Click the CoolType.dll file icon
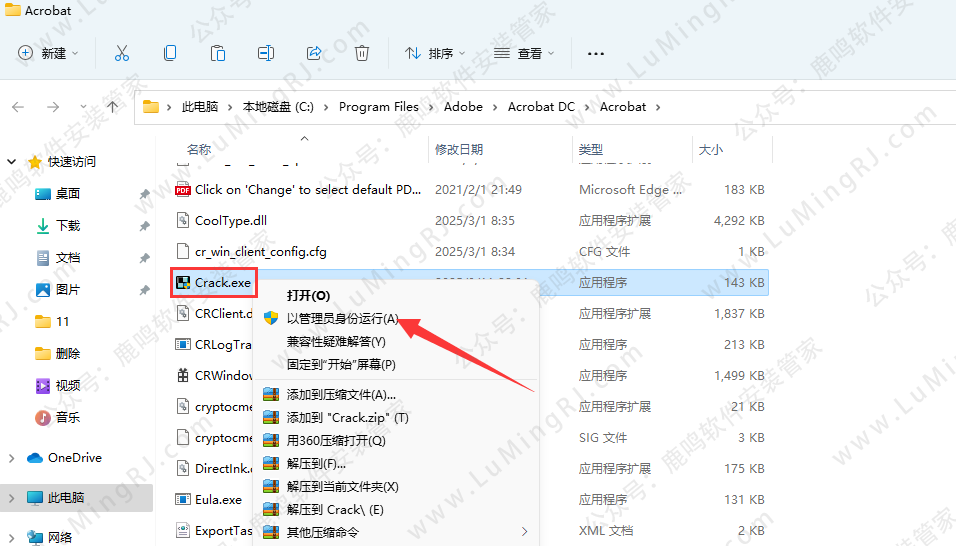Viewport: 956px width, 546px height. click(182, 220)
